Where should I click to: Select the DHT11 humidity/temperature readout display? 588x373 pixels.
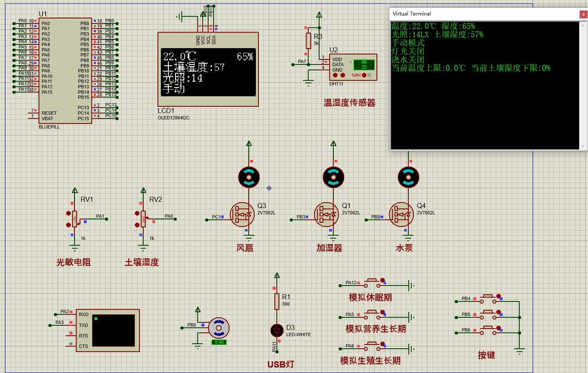point(364,64)
